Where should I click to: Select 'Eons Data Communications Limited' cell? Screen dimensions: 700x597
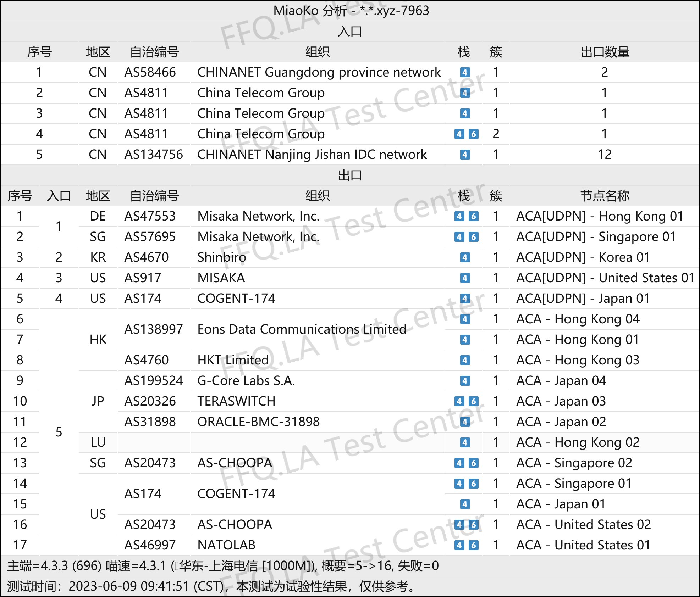pos(302,329)
